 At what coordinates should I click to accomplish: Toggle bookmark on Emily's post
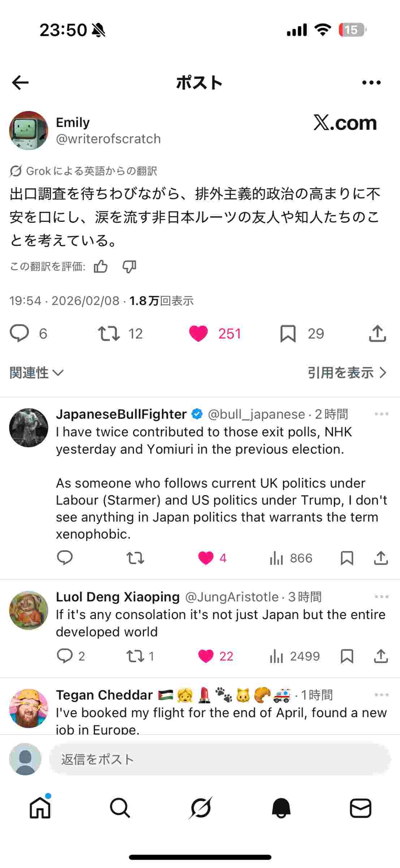[x=288, y=333]
